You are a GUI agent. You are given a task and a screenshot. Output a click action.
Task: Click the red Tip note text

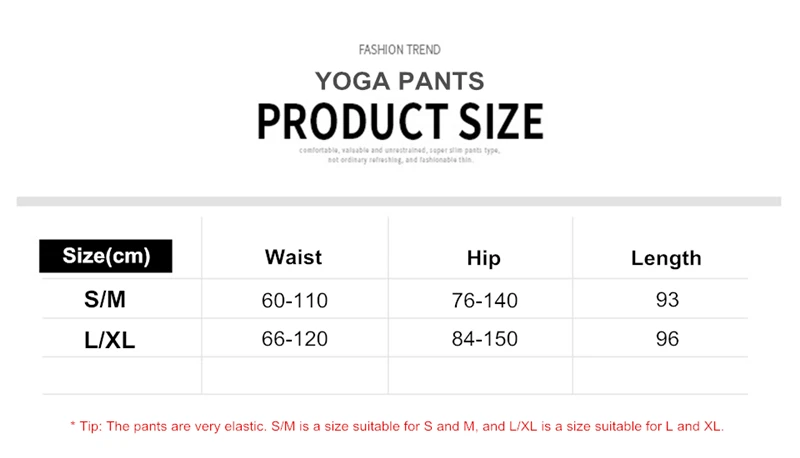396,426
